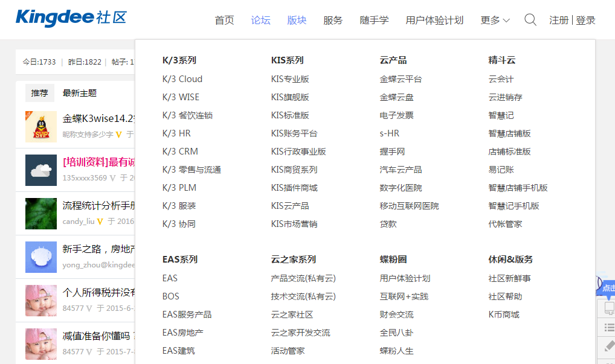
Task: Open the EAS board link
Action: (x=170, y=278)
